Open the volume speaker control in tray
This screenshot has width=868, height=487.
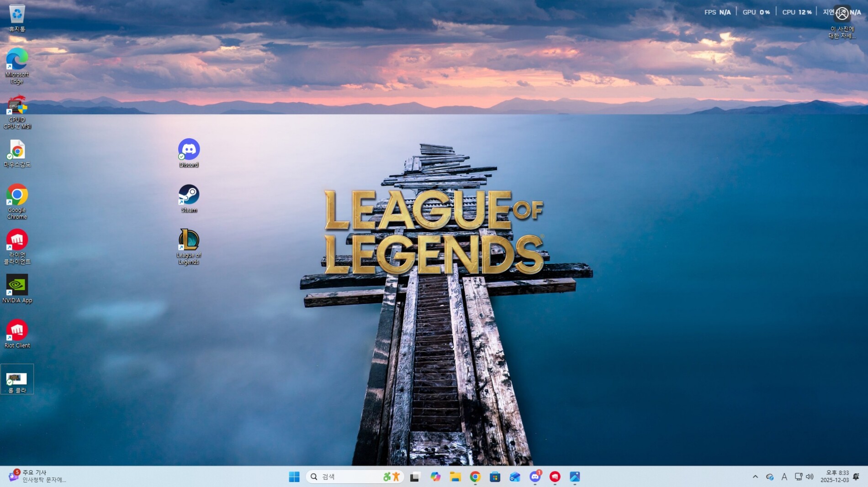click(810, 477)
